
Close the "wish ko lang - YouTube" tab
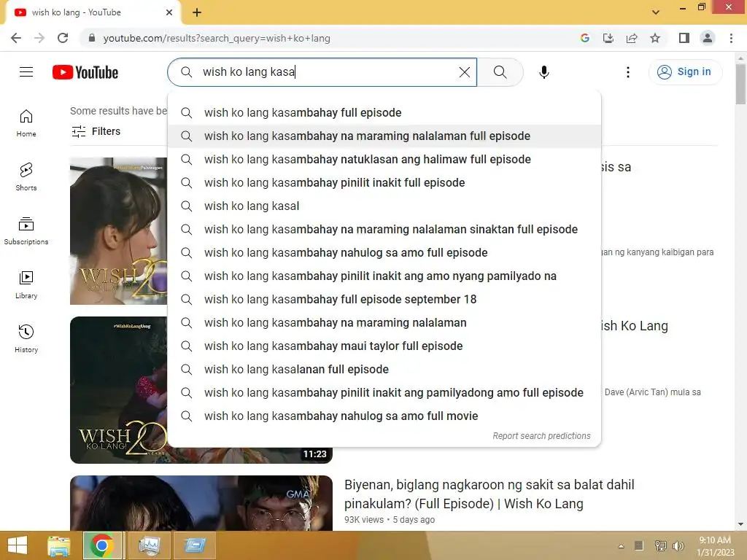point(169,12)
